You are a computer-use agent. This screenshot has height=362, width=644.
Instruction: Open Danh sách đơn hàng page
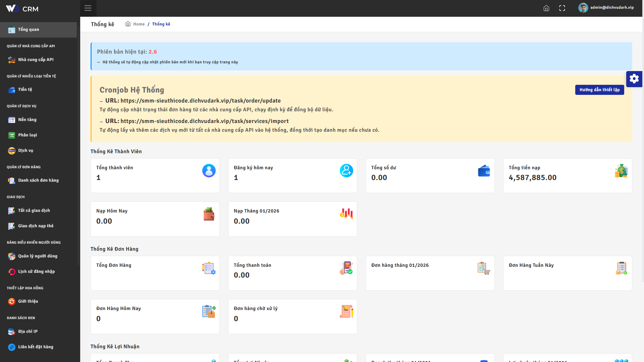(38, 180)
